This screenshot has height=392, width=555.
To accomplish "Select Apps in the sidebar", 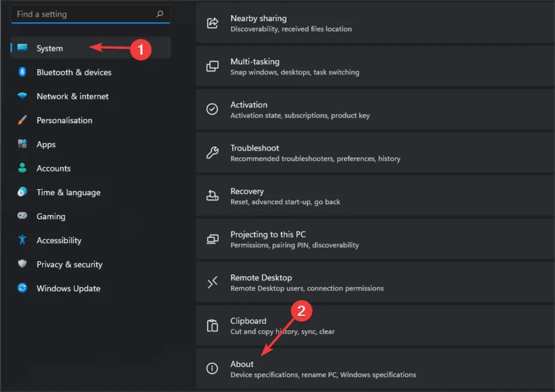I will 46,144.
